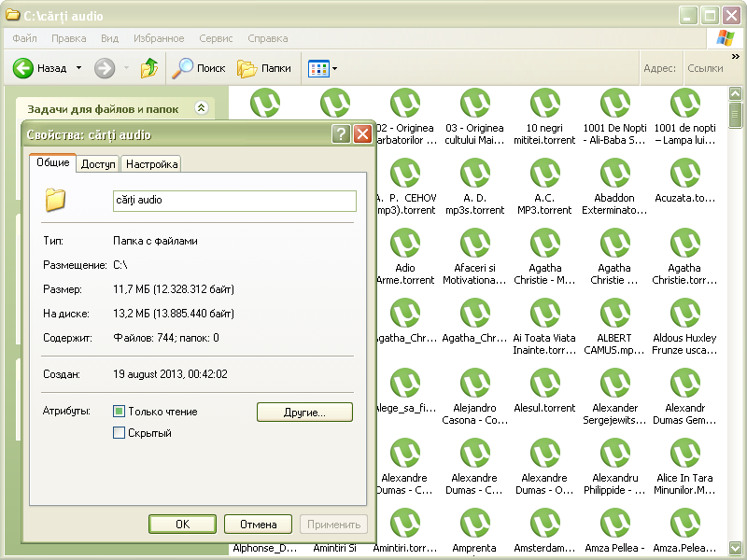747x560 pixels.
Task: Open the Справка menu
Action: [268, 38]
